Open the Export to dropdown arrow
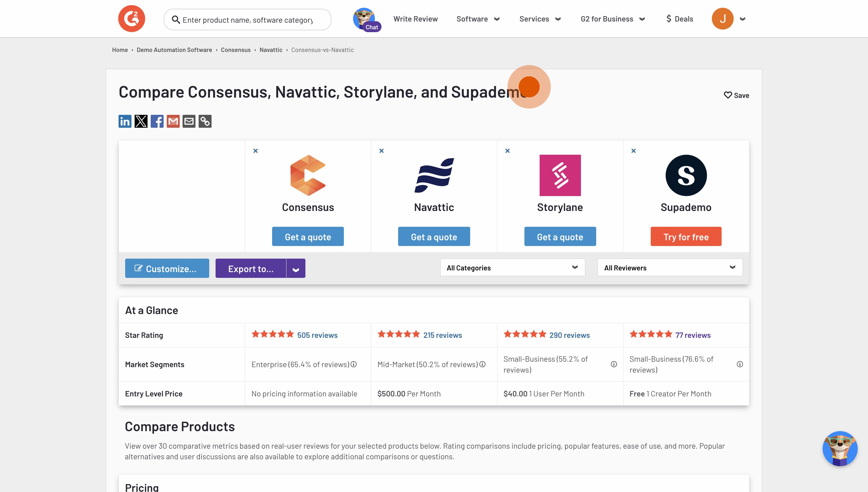The image size is (868, 492). coord(296,269)
